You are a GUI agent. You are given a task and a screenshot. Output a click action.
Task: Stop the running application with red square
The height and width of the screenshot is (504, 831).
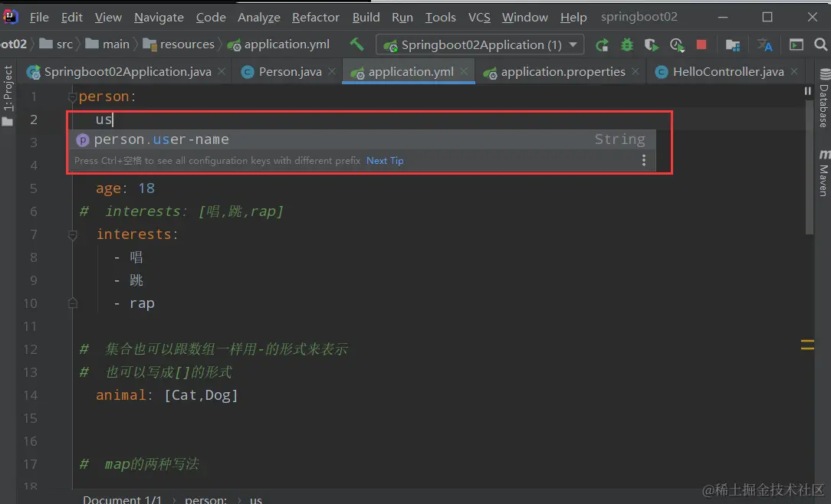pos(701,44)
